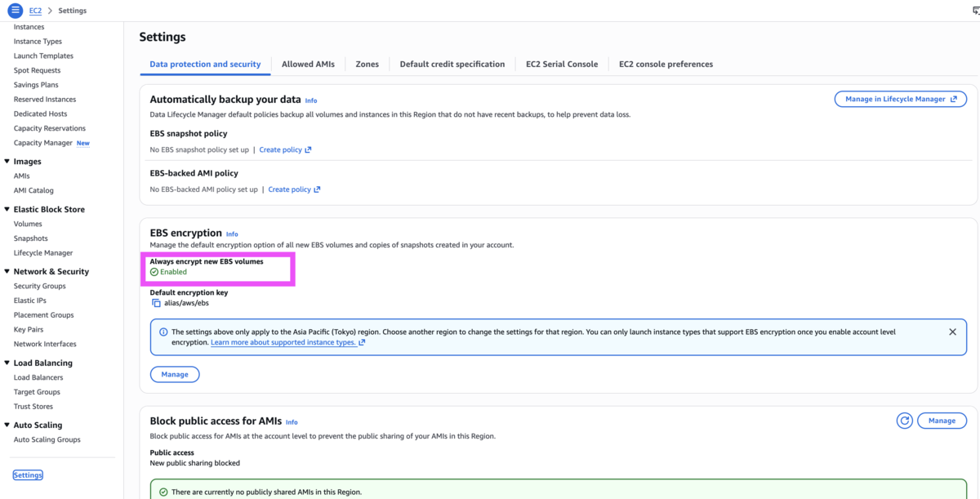Go to EC2 in the breadcrumb

(35, 11)
